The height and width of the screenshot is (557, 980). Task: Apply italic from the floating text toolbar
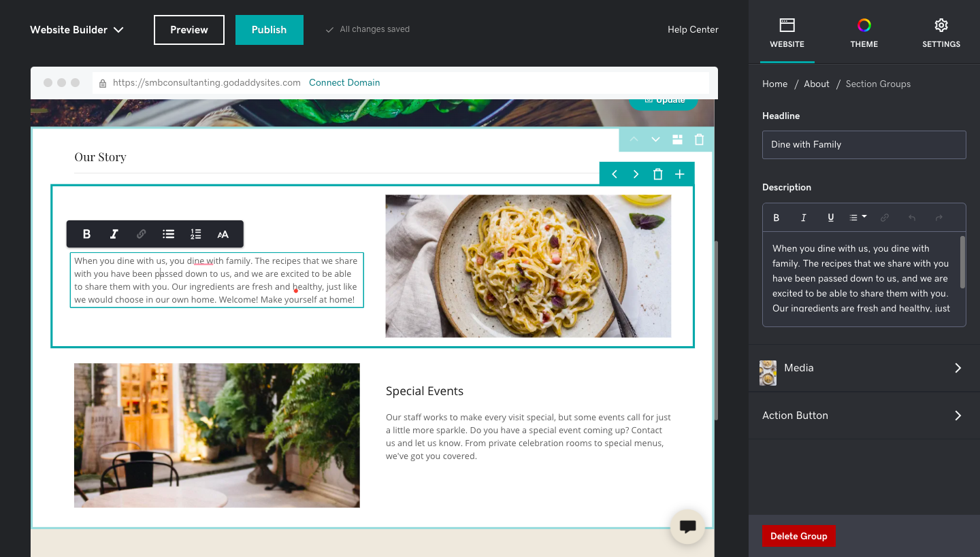point(114,234)
